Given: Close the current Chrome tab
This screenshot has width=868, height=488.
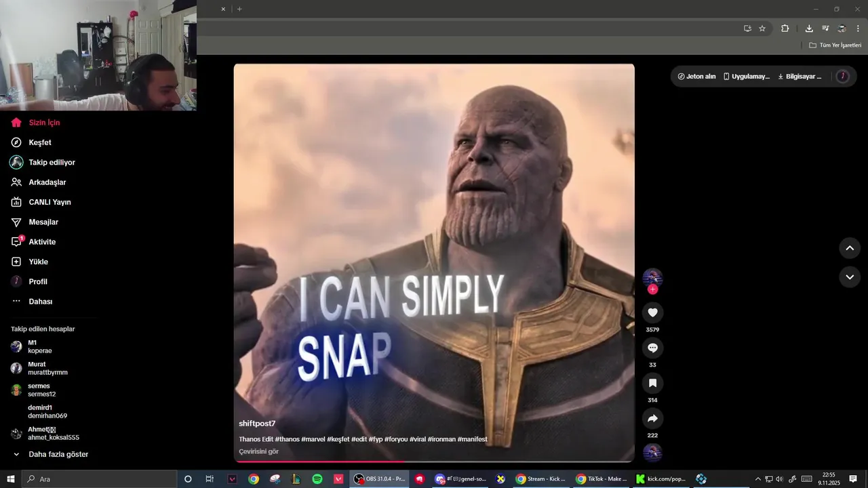Looking at the screenshot, I should click(x=224, y=9).
